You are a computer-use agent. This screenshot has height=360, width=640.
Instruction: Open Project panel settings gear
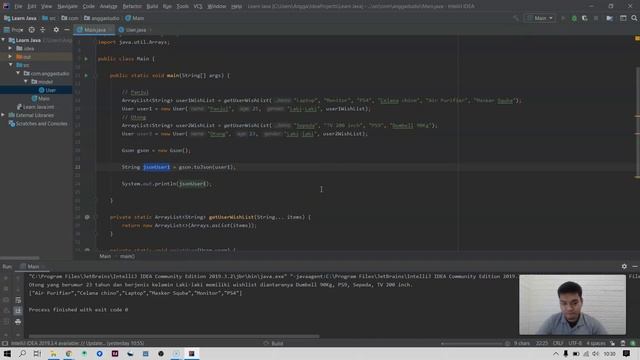point(56,30)
